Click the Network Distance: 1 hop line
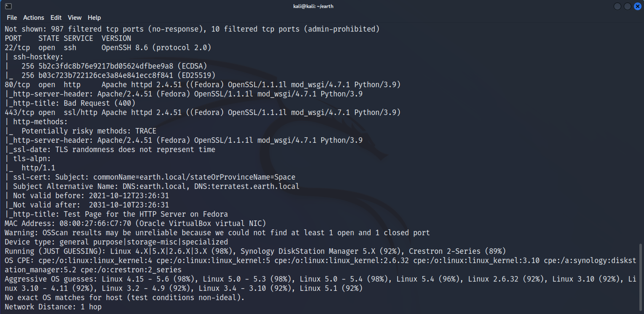The width and height of the screenshot is (644, 314). (53, 307)
